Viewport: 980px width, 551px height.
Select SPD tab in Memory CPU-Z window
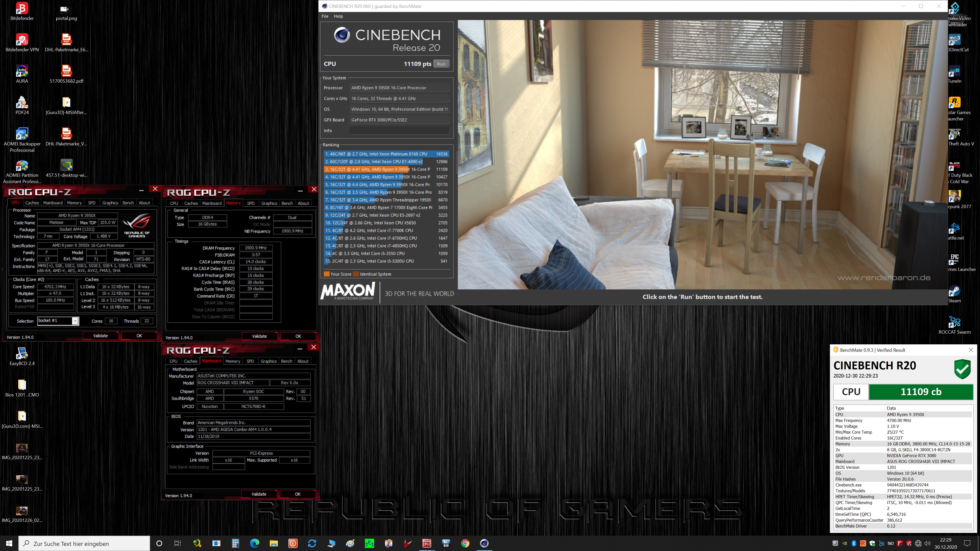coord(251,203)
